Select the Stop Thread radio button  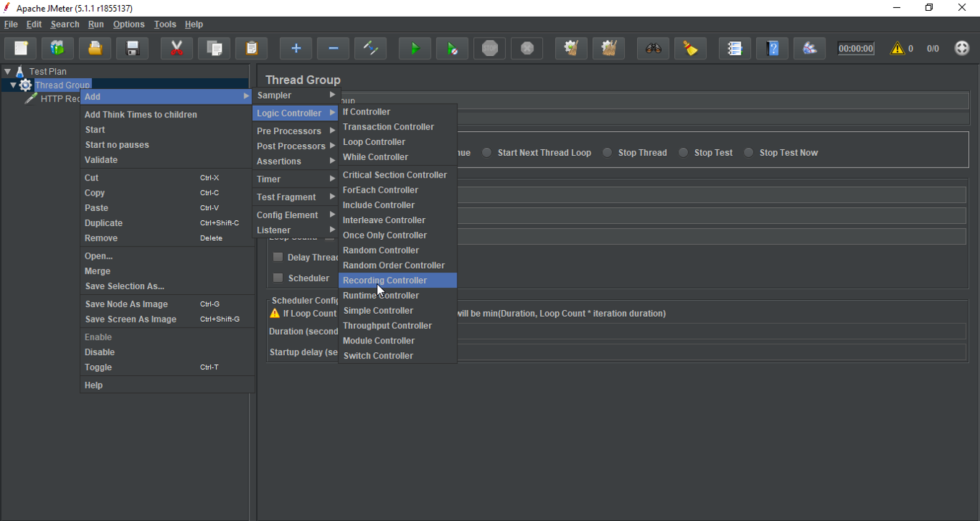pos(607,153)
